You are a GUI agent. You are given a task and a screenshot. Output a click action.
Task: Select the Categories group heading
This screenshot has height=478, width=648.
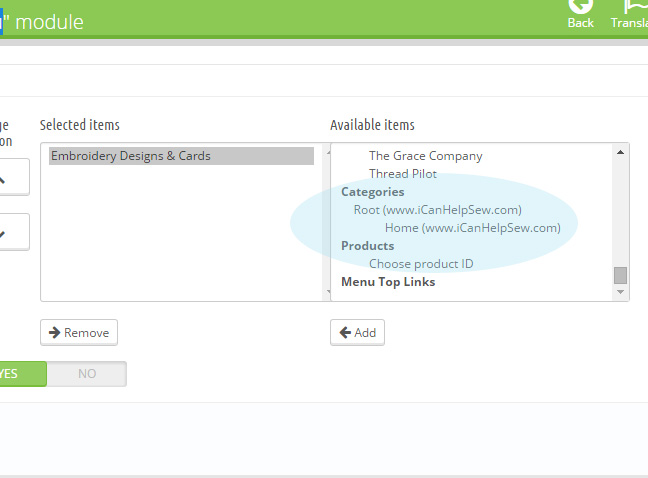coord(373,192)
